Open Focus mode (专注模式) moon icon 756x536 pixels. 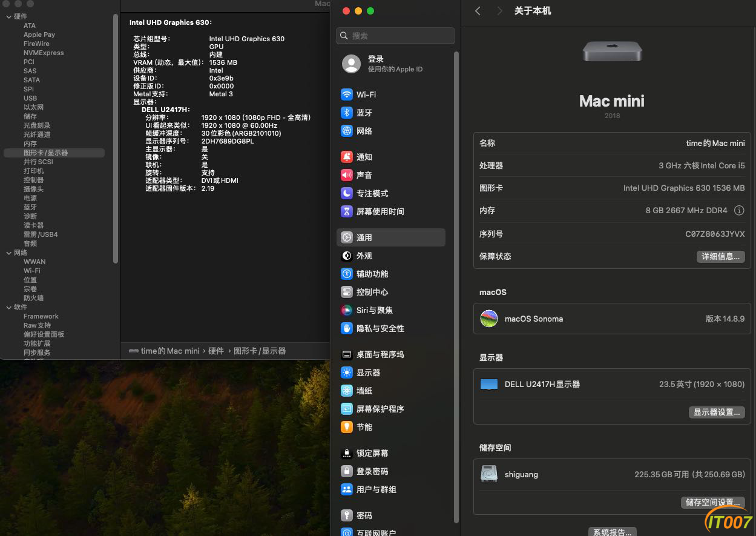(347, 193)
